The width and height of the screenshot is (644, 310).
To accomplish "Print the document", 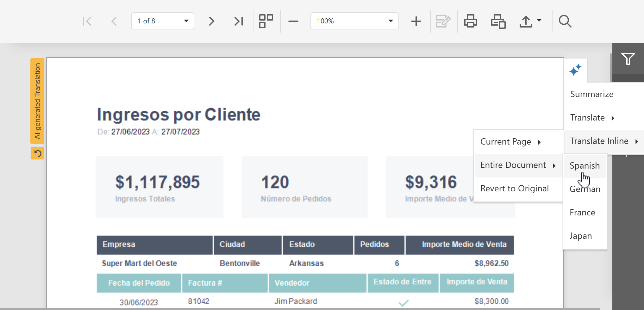I will 470,21.
